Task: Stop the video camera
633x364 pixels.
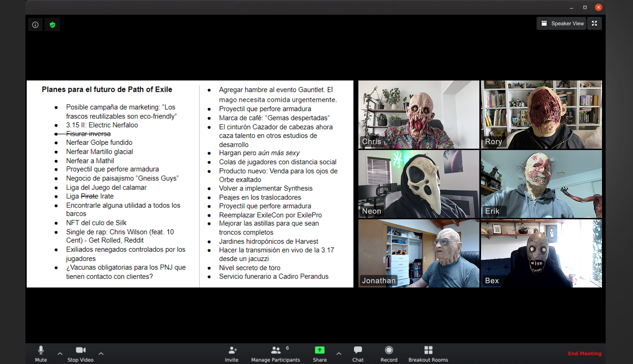Action: coord(80,354)
